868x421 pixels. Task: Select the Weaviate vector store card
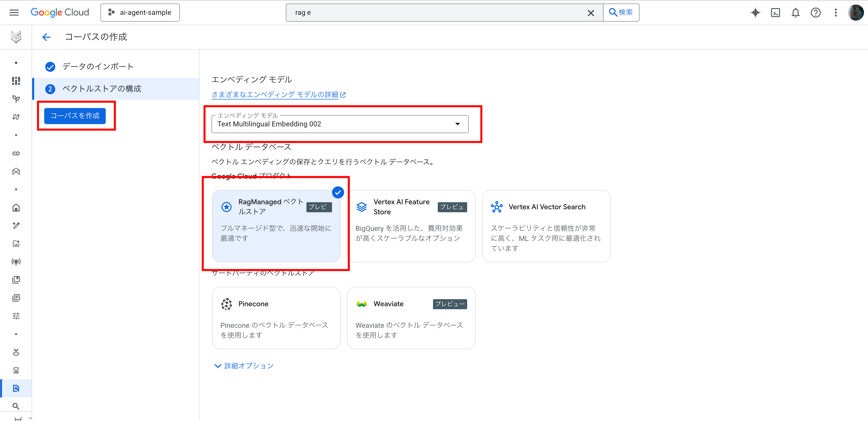click(411, 318)
